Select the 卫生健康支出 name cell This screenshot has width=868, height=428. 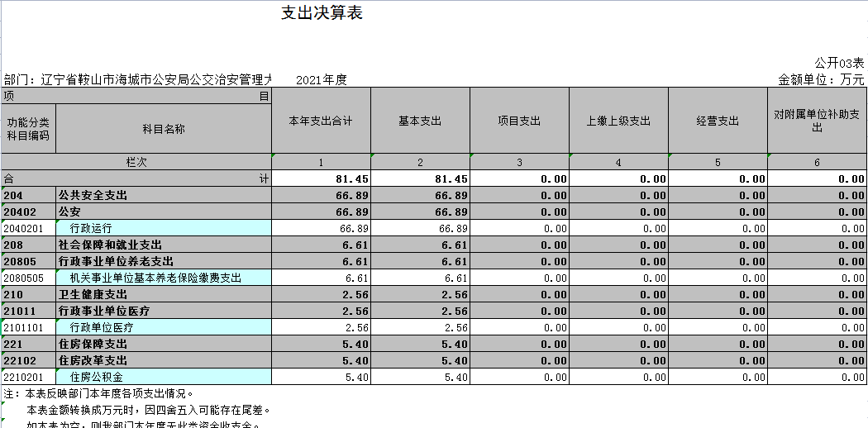pyautogui.click(x=164, y=295)
